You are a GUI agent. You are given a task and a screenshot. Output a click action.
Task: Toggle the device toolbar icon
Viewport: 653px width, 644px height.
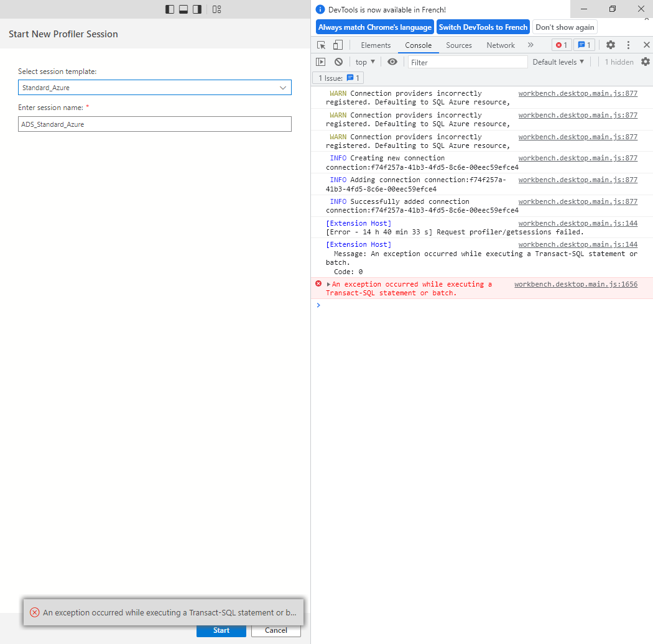click(337, 45)
